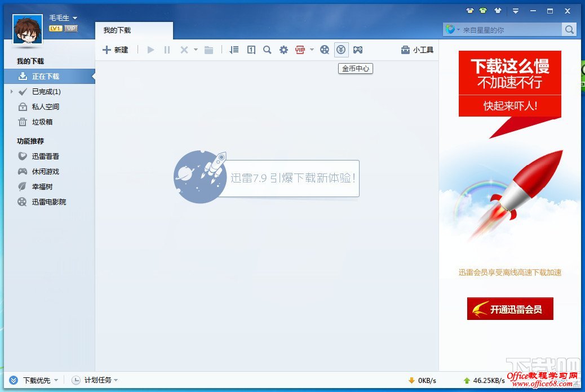Click the sort tasks list icon
The image size is (585, 392).
point(234,50)
